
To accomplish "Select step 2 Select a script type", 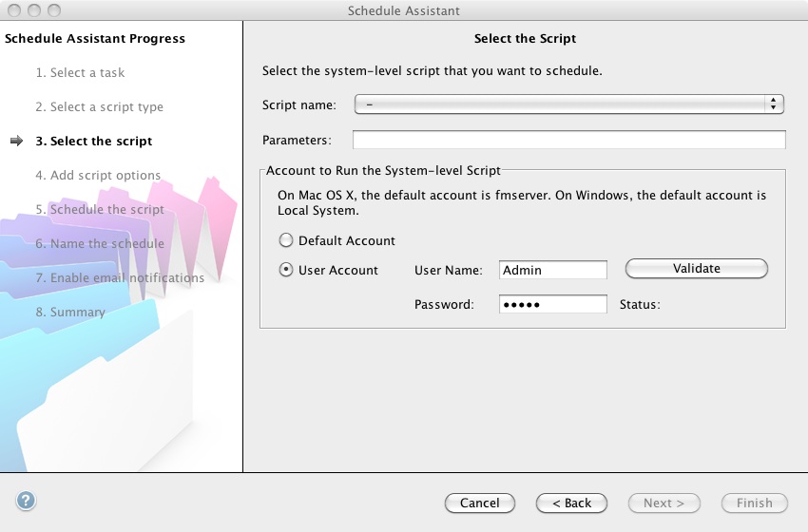I will coord(99,107).
